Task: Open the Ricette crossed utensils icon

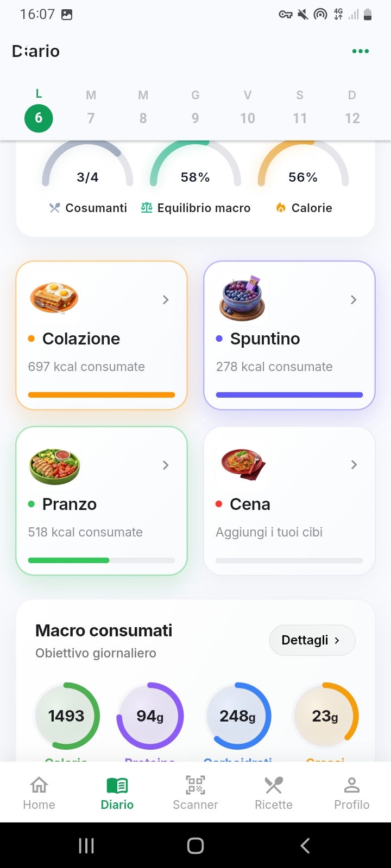Action: (x=274, y=785)
